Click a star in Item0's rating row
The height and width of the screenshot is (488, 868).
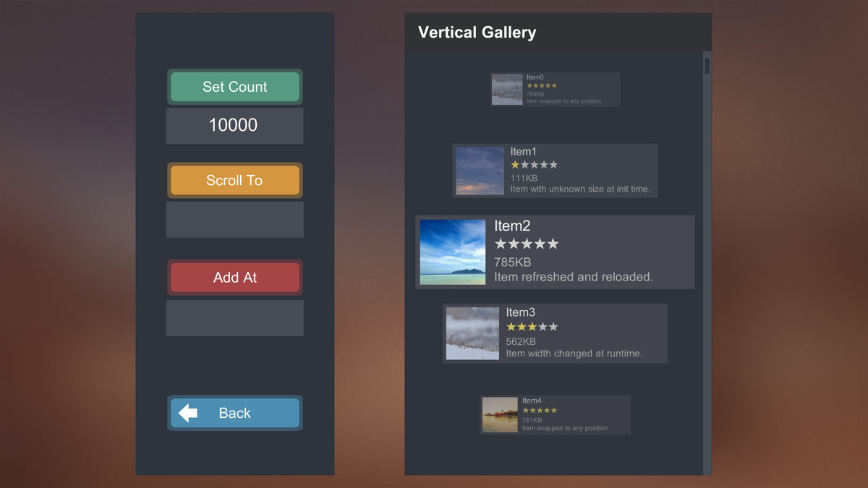541,85
